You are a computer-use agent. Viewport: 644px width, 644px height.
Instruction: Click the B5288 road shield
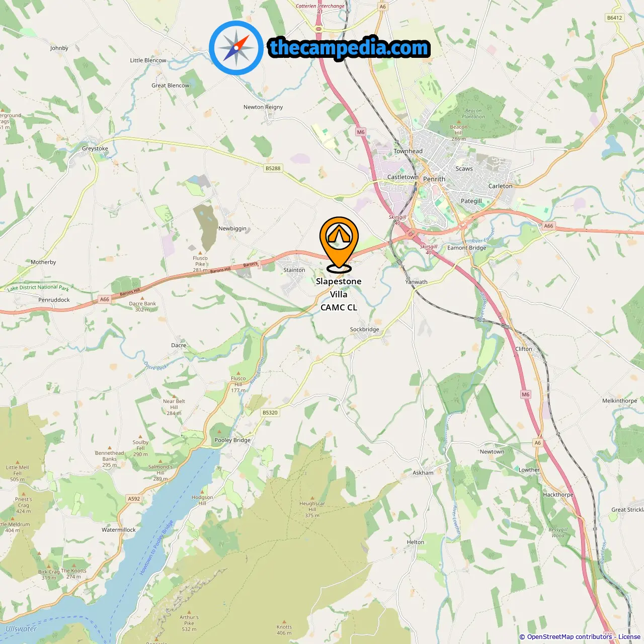[x=273, y=168]
